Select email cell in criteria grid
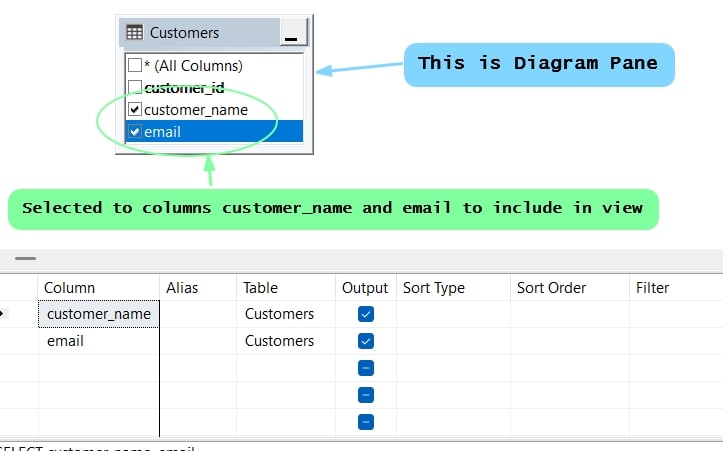The image size is (723, 451). [x=99, y=341]
